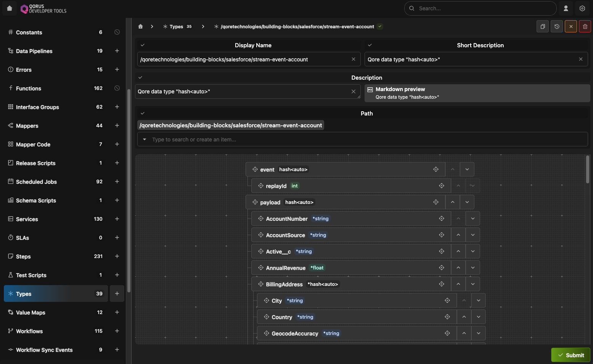Move the AccountSource field up
This screenshot has width=593, height=364.
458,235
